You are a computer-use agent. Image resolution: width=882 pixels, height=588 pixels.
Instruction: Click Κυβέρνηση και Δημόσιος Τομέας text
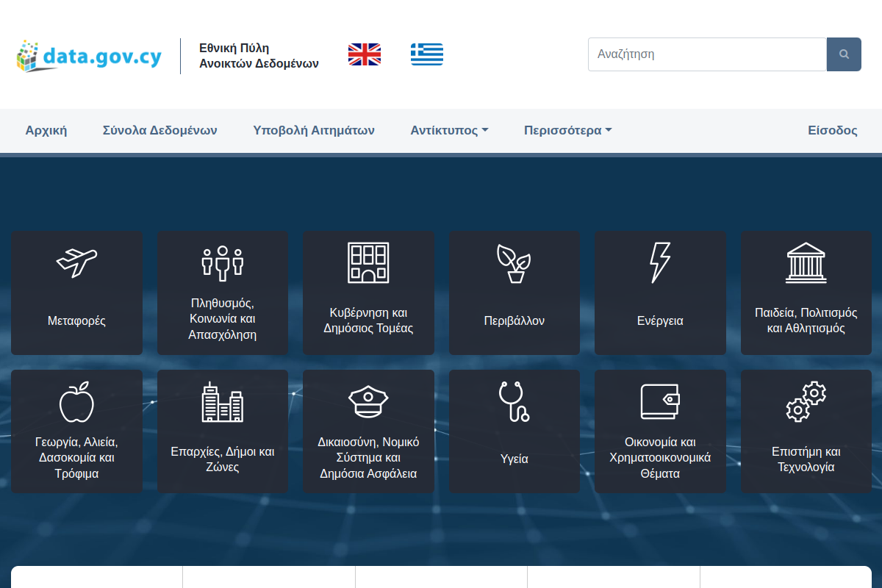coord(368,320)
